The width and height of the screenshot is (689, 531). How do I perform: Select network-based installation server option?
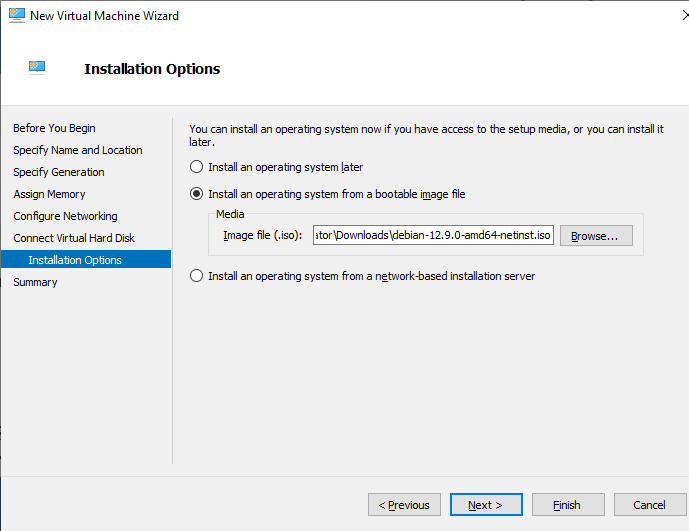pyautogui.click(x=197, y=276)
